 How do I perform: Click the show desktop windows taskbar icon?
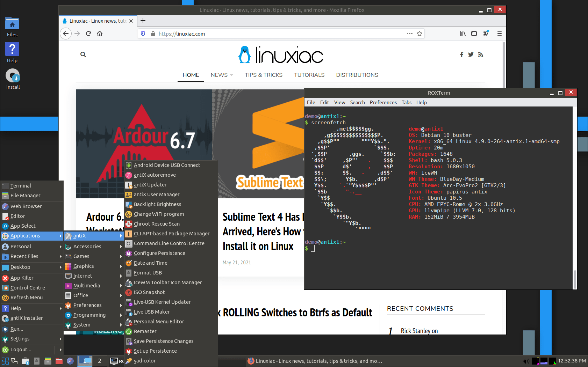[x=14, y=361]
